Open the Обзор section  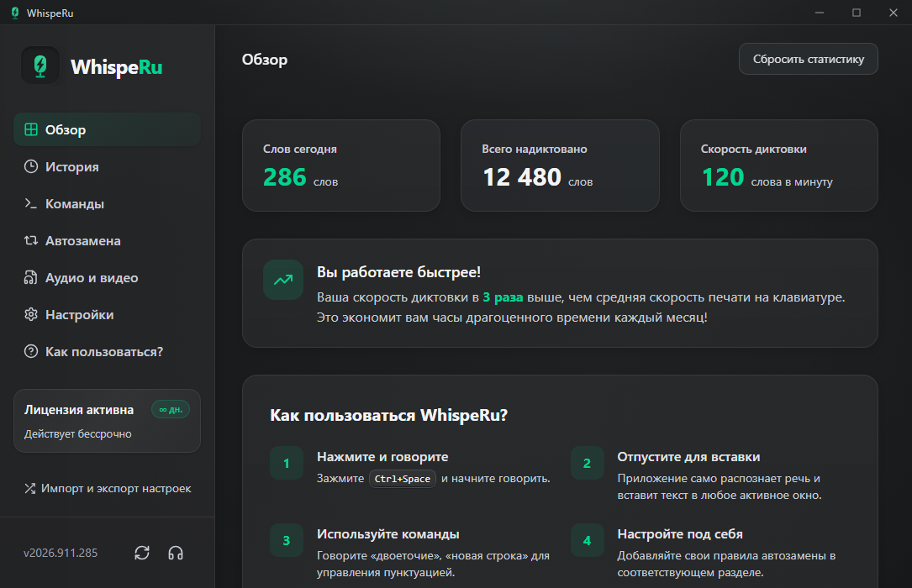(107, 129)
